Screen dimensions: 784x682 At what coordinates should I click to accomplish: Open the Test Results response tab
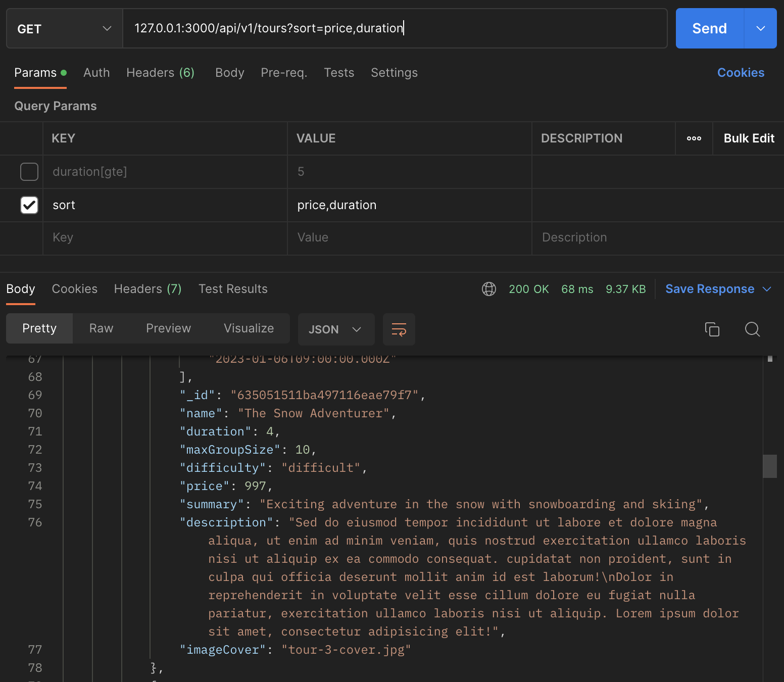pyautogui.click(x=233, y=289)
